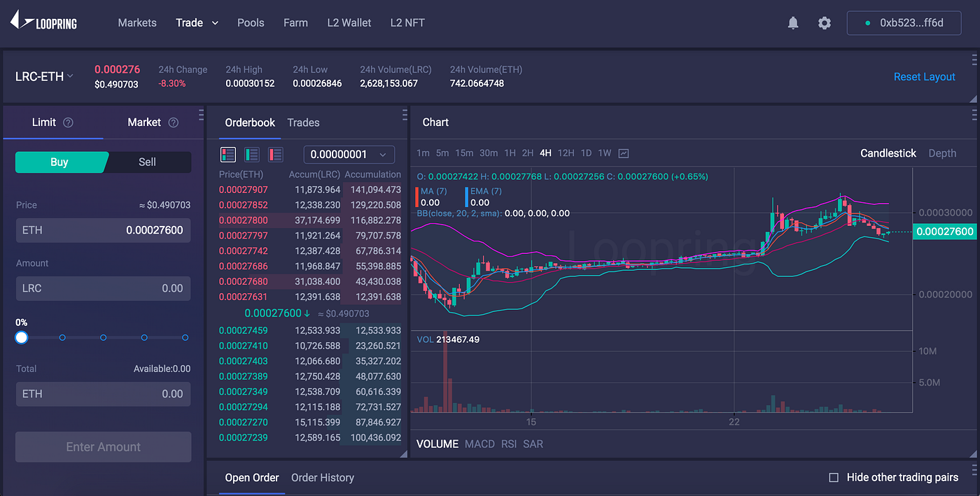Select the 1m timeframe
980x496 pixels.
point(423,153)
